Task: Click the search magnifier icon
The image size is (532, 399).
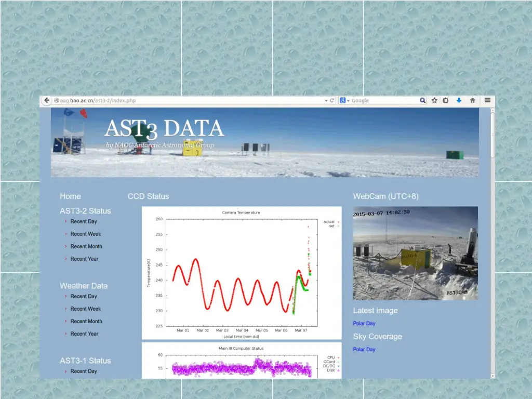Action: tap(422, 100)
